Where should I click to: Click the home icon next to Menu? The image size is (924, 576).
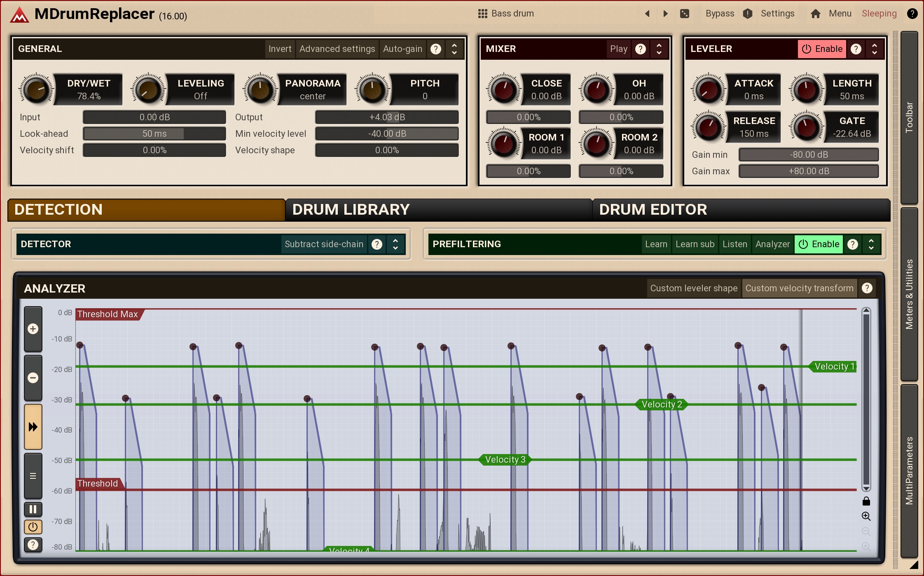[x=815, y=14]
